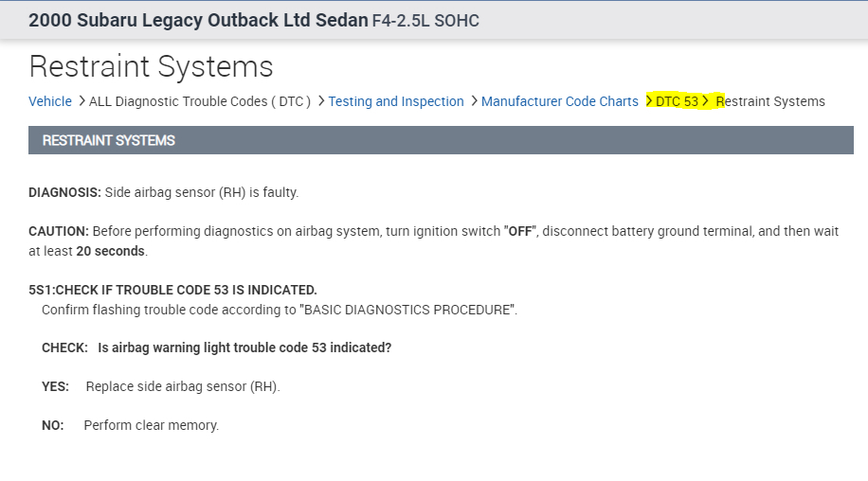Click the CAUTION paragraph about battery ground
Screen dimensions: 868x481
433,240
